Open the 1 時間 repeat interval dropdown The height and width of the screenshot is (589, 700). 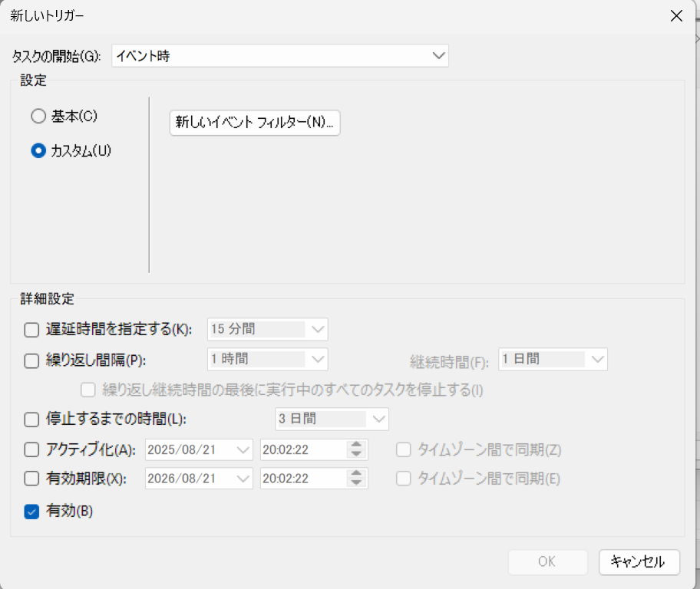pyautogui.click(x=267, y=359)
